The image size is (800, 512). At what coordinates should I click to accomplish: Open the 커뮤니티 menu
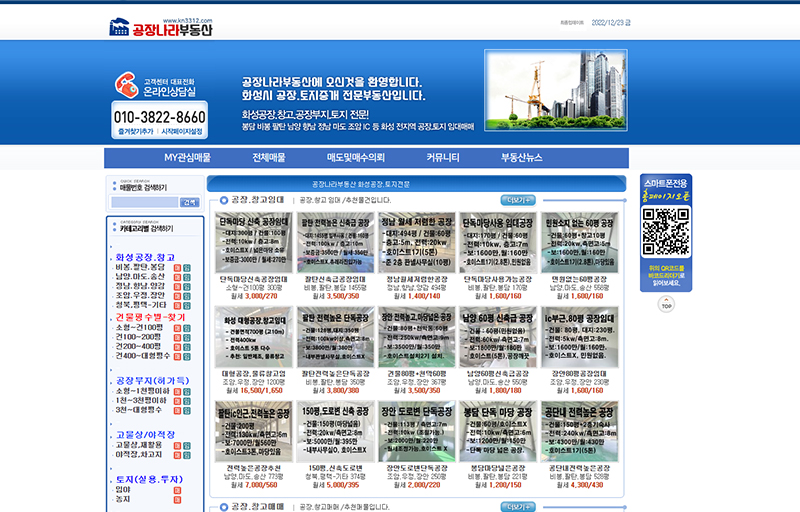tap(443, 158)
